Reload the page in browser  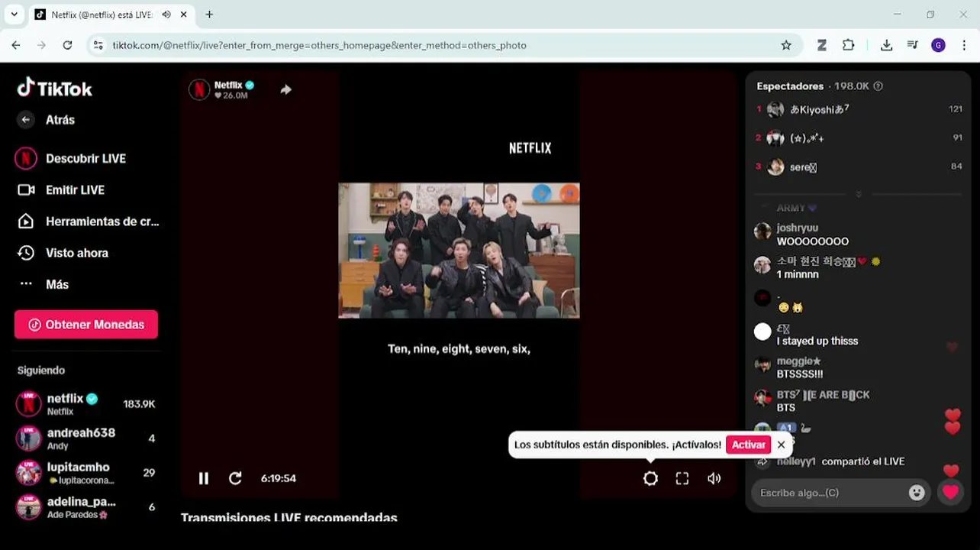click(67, 45)
